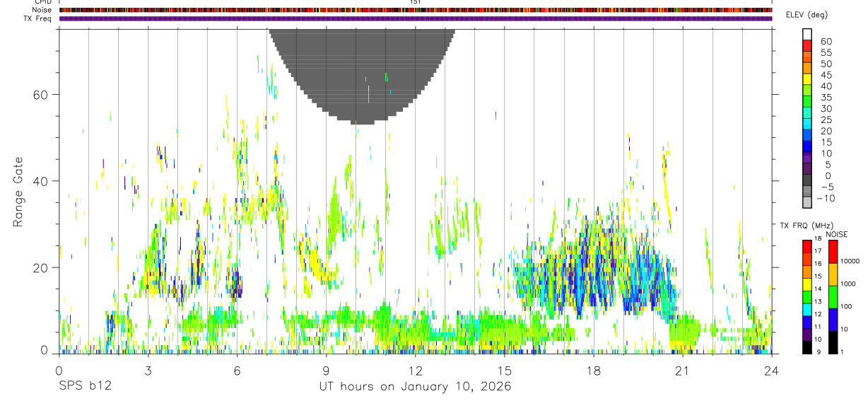Viewport: 868px width, 401px height.
Task: Click the NOISE legend value '10000'
Action: (x=850, y=262)
